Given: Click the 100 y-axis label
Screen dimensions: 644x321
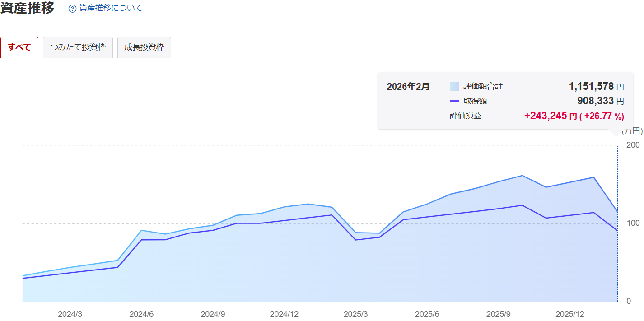Looking at the screenshot, I should (633, 223).
